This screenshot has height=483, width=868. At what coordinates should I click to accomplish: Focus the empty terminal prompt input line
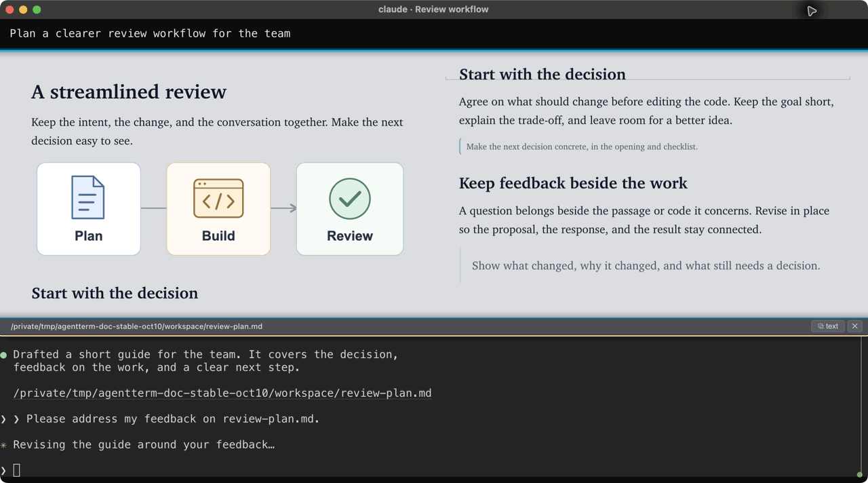tap(434, 470)
